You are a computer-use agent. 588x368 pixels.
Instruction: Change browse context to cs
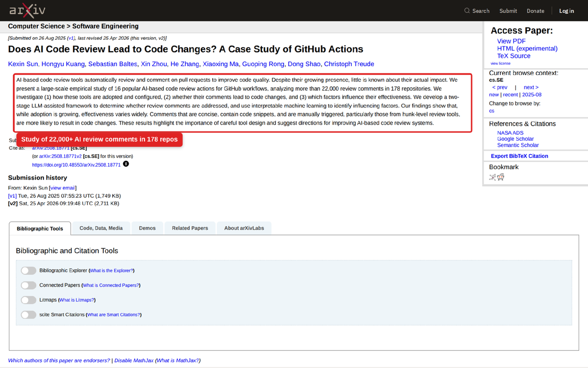(492, 111)
